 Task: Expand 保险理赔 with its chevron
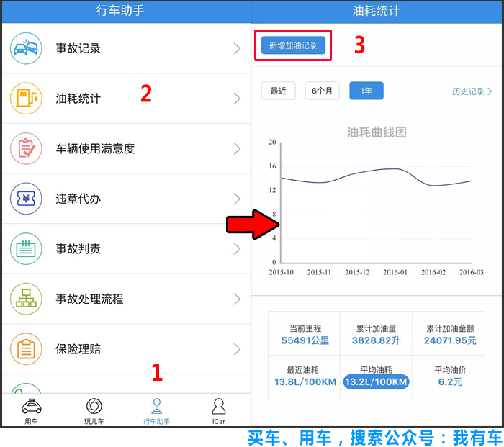237,349
